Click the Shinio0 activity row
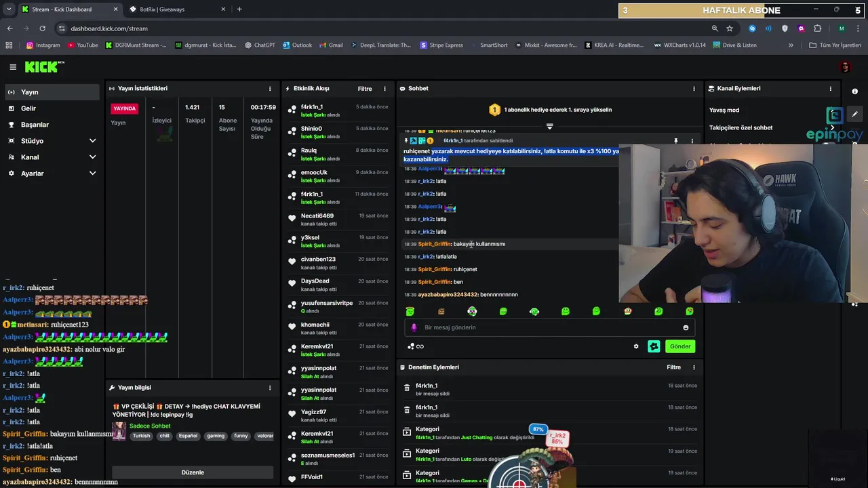 click(338, 132)
